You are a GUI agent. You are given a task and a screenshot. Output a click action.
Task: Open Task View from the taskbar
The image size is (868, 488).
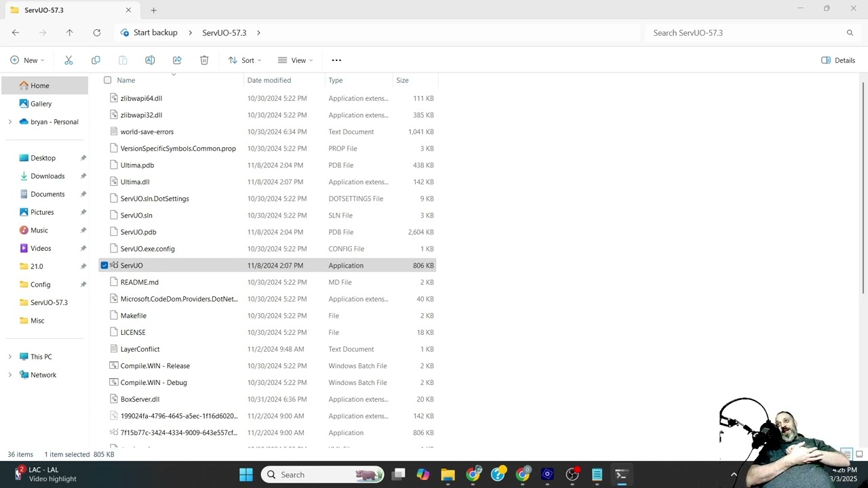coord(398,474)
